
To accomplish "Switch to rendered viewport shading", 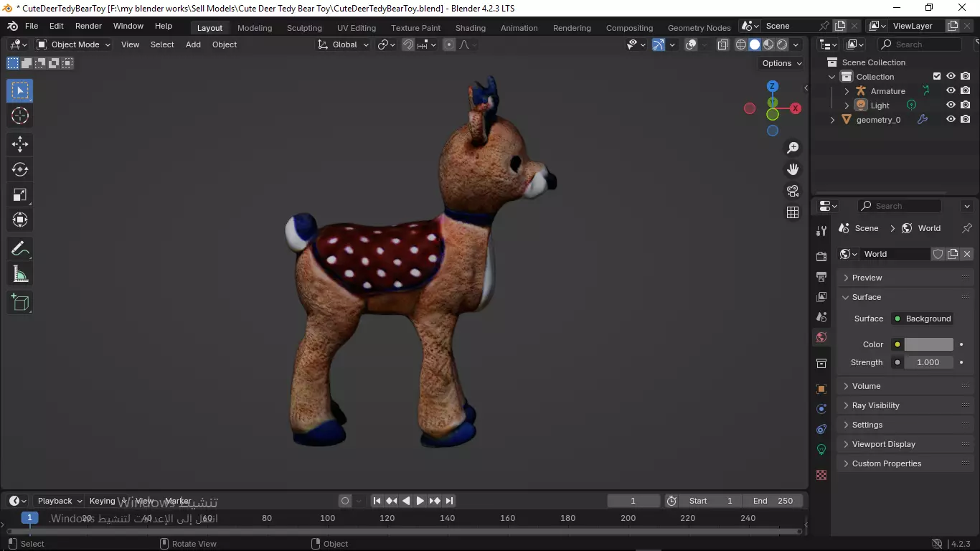I will pos(782,44).
